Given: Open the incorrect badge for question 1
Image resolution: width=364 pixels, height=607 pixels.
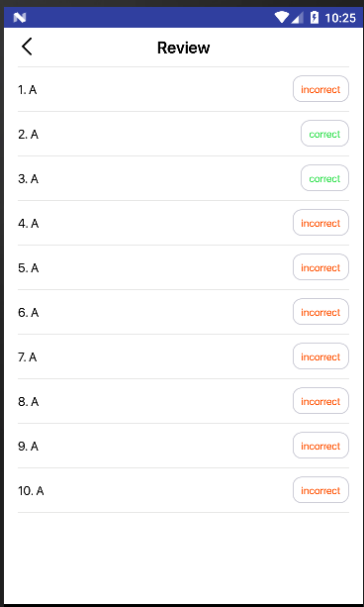Looking at the screenshot, I should 320,89.
